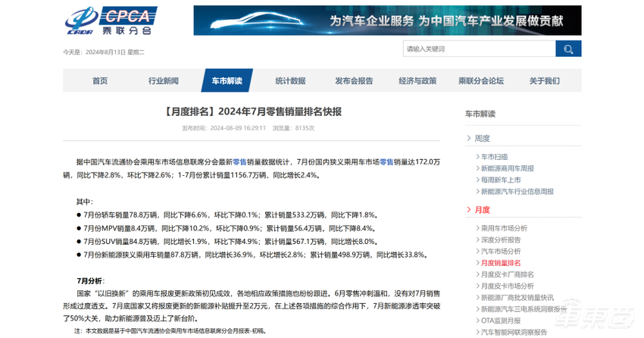This screenshot has width=644, height=338.
Task: Type in the keyword search field
Action: 478,49
